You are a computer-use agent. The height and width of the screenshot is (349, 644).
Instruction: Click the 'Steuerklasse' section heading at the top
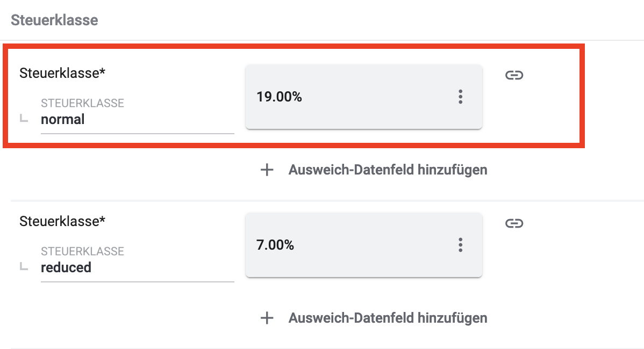(54, 20)
